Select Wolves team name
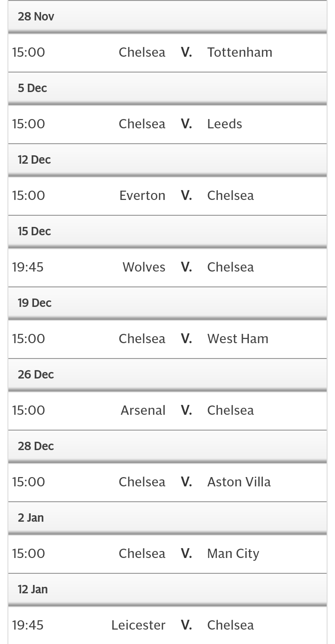The width and height of the screenshot is (335, 644). coord(144,267)
